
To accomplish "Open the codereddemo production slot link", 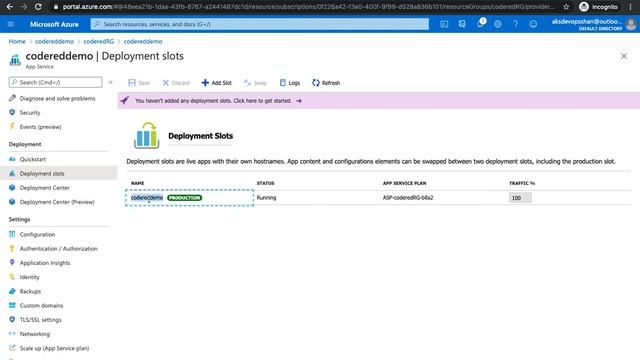I will [x=147, y=198].
